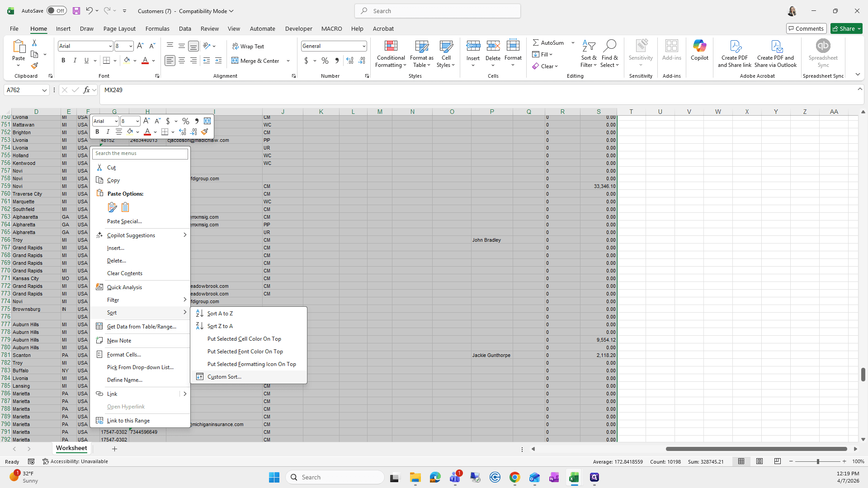
Task: Click the Comments button
Action: point(807,28)
